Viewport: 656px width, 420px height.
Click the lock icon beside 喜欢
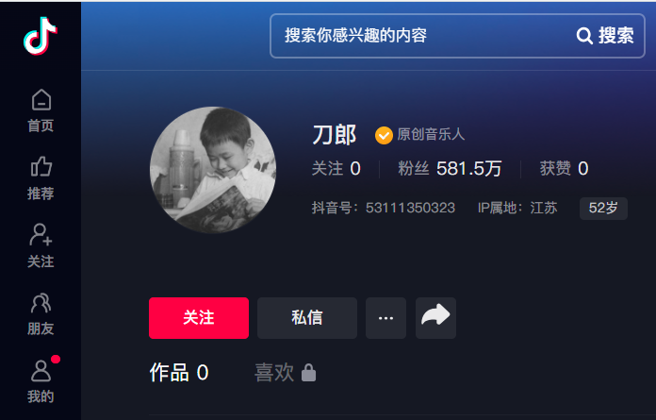[309, 372]
